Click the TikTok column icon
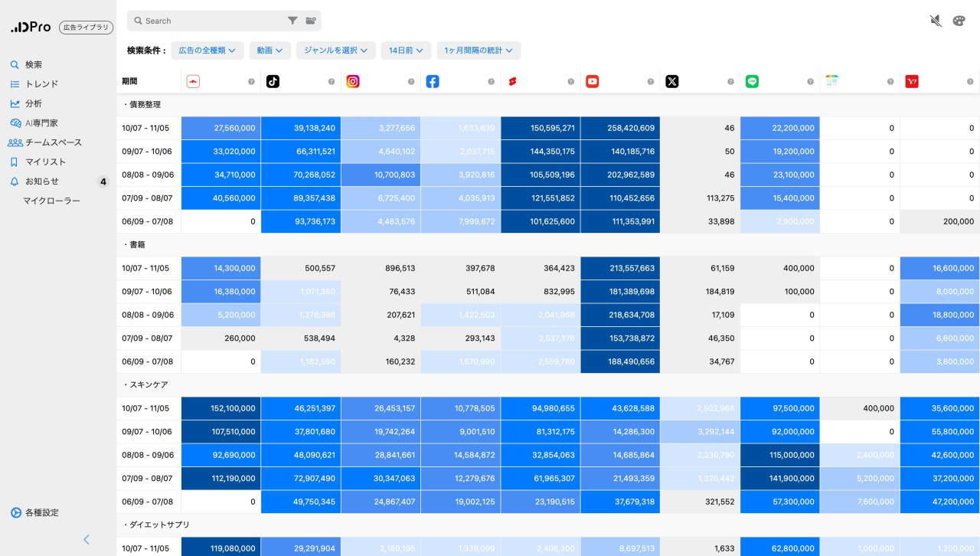This screenshot has width=980, height=556. pyautogui.click(x=273, y=81)
